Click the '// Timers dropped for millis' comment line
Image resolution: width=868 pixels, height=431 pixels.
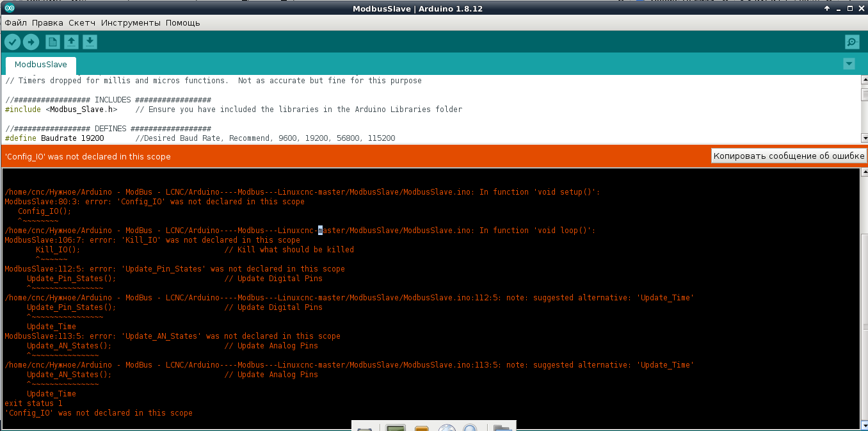[213, 81]
